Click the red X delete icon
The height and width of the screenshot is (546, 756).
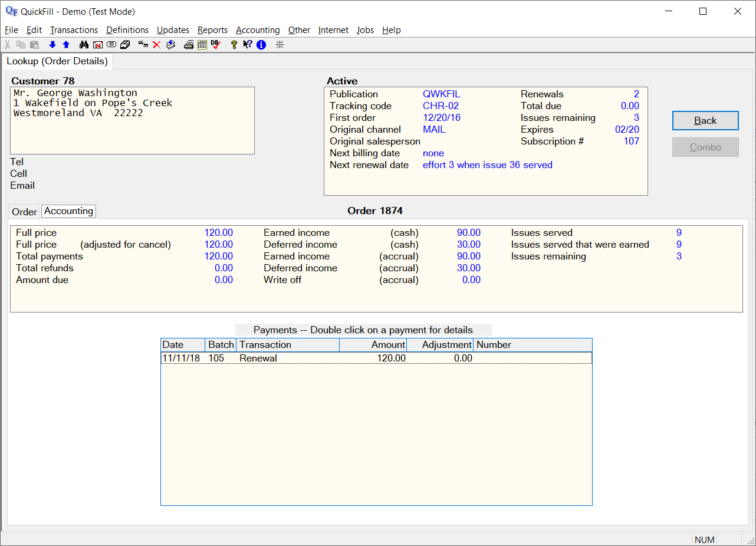pos(157,45)
